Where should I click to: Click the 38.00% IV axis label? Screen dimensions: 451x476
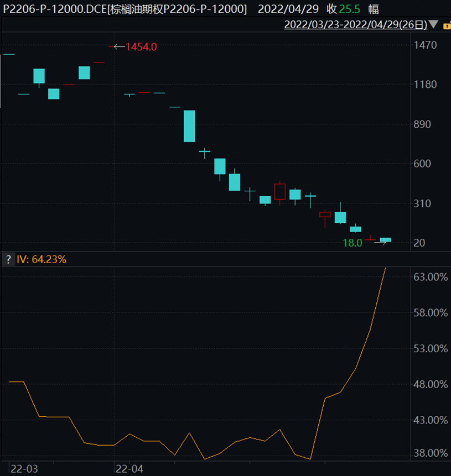(431, 453)
